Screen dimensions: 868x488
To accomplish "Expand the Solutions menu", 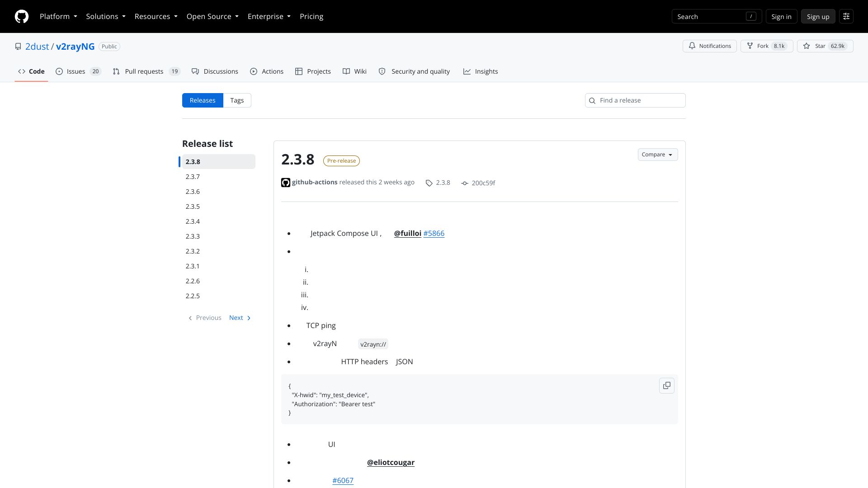I will pos(106,17).
